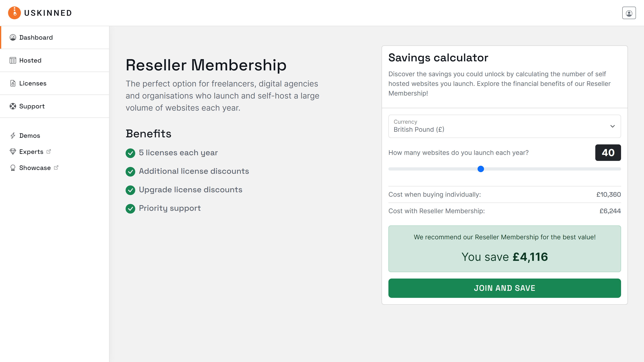Select the Demos lightning bolt icon
Image resolution: width=644 pixels, height=362 pixels.
pos(13,135)
